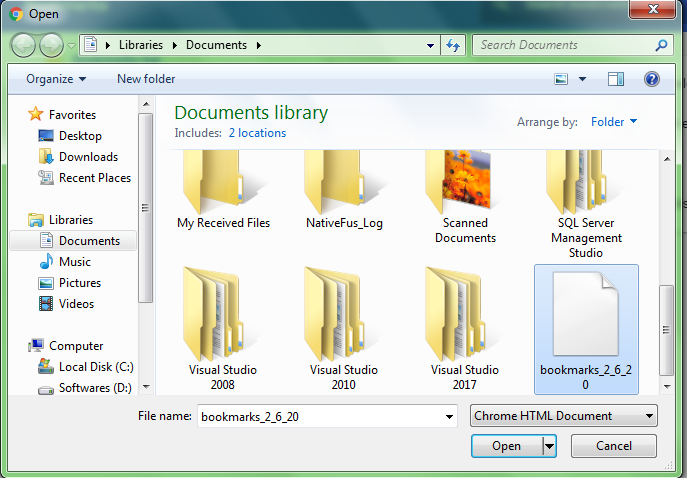Click file list scroll up arrow
Image resolution: width=687 pixels, height=478 pixels.
(667, 159)
